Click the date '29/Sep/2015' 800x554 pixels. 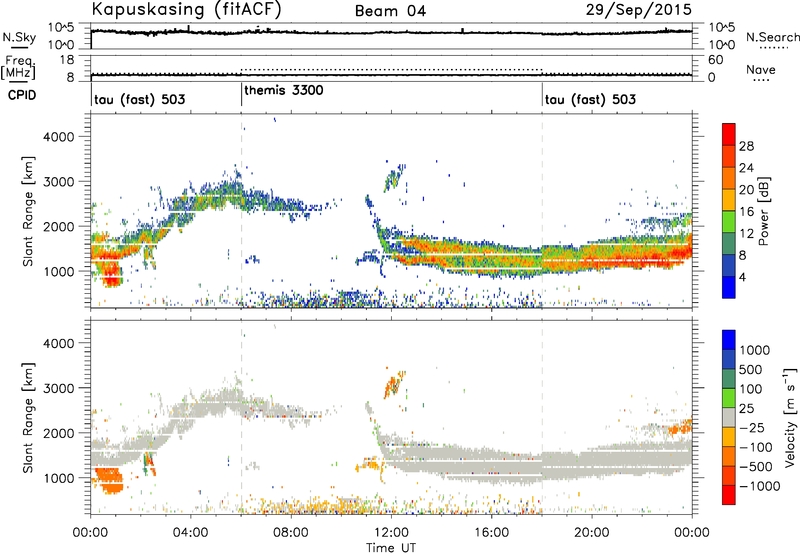coord(639,9)
